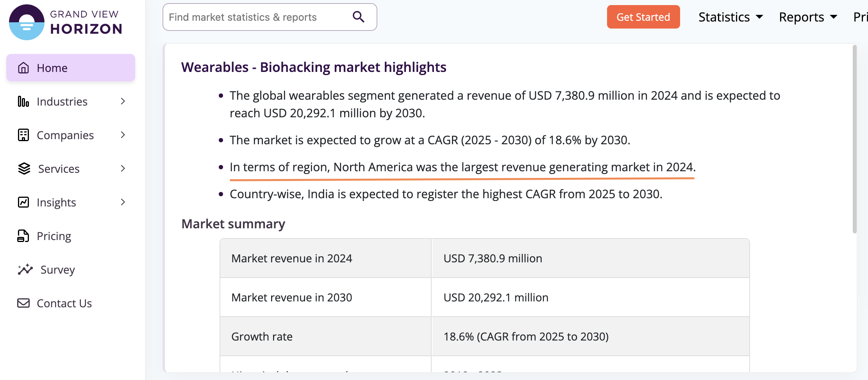868x380 pixels.
Task: Open the Reports dropdown menu
Action: [807, 17]
